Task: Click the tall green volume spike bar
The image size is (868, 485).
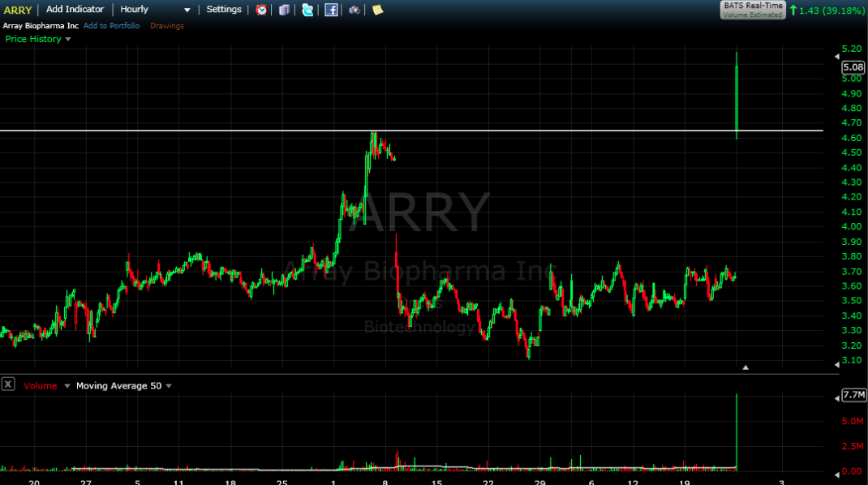Action: (737, 432)
